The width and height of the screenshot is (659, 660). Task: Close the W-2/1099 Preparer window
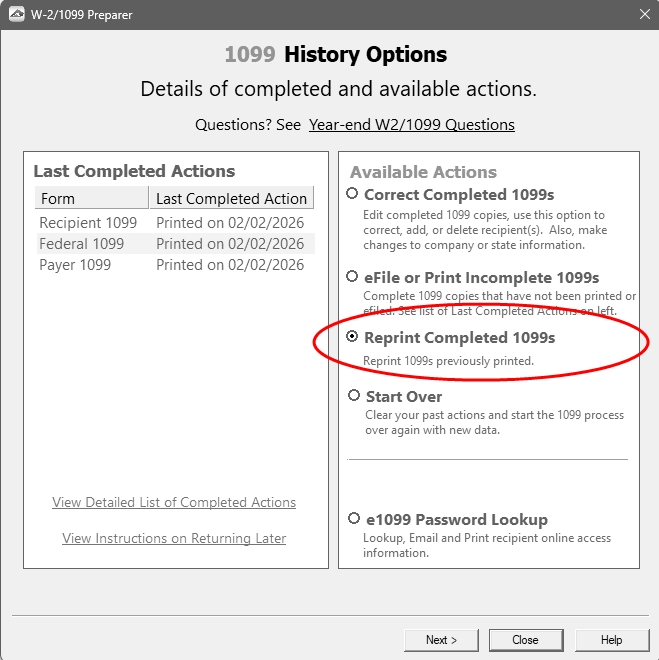coord(643,15)
